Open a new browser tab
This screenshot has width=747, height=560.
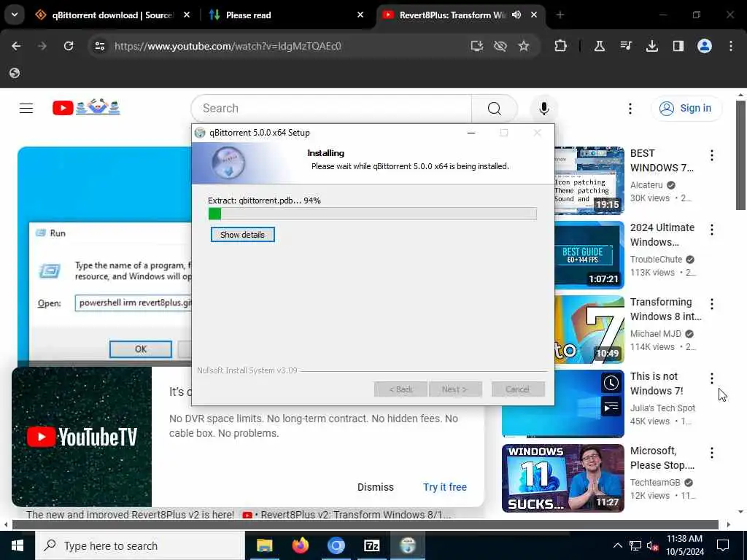560,15
